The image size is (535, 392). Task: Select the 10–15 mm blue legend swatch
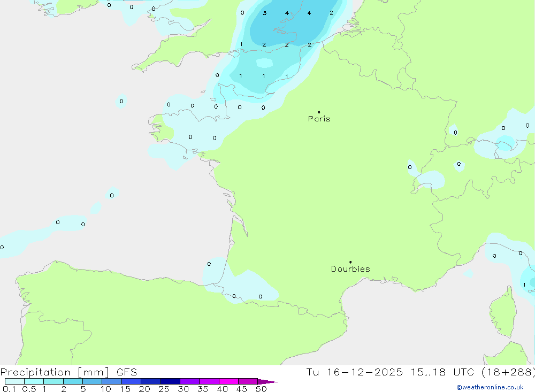[112, 381]
